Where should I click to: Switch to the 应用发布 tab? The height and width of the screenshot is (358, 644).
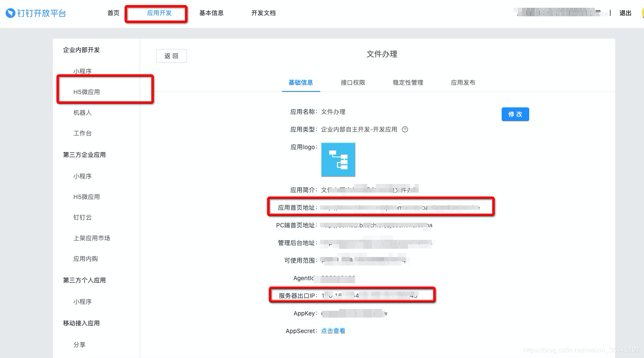click(463, 83)
